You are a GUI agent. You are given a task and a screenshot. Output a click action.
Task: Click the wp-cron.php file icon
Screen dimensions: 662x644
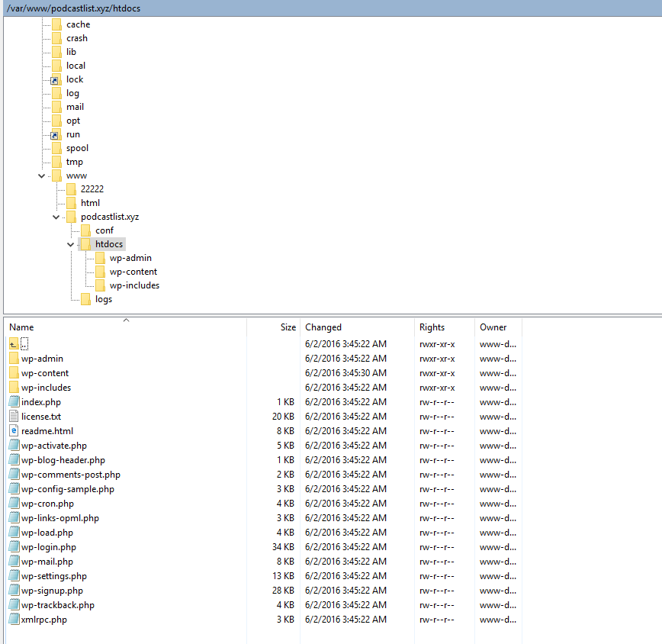click(x=14, y=504)
